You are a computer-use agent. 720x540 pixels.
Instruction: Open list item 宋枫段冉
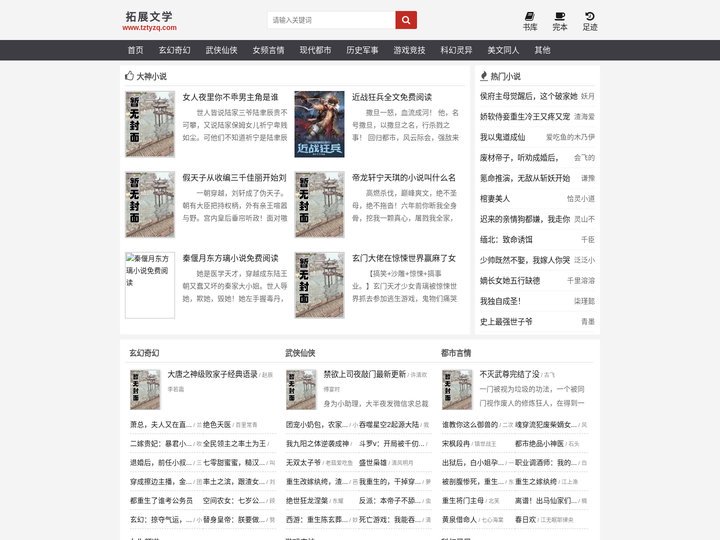click(456, 444)
